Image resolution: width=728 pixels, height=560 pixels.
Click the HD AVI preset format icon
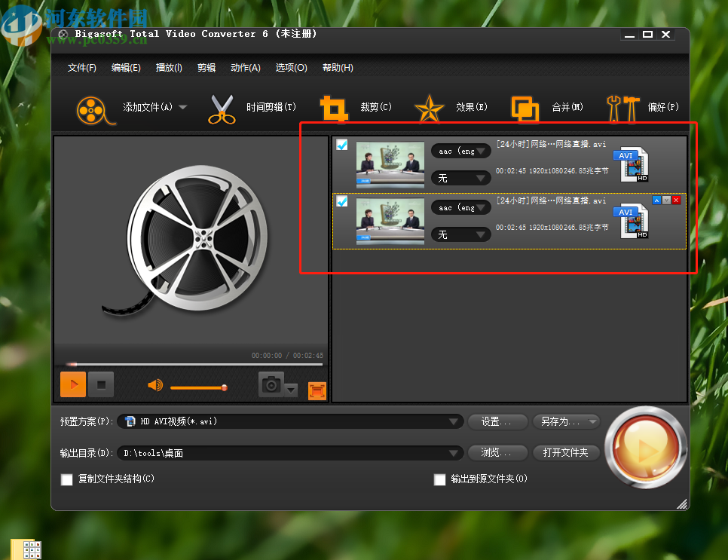(130, 421)
